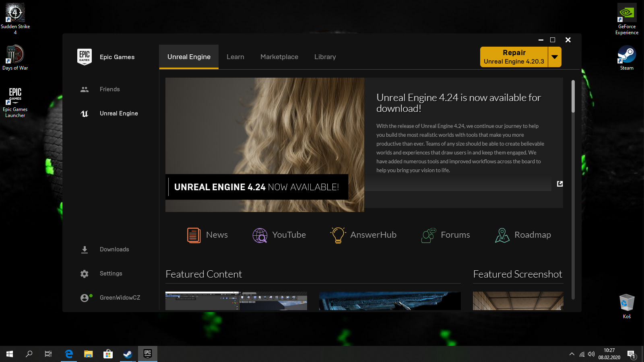
Task: Click the Epic Games sidebar label
Action: (117, 57)
